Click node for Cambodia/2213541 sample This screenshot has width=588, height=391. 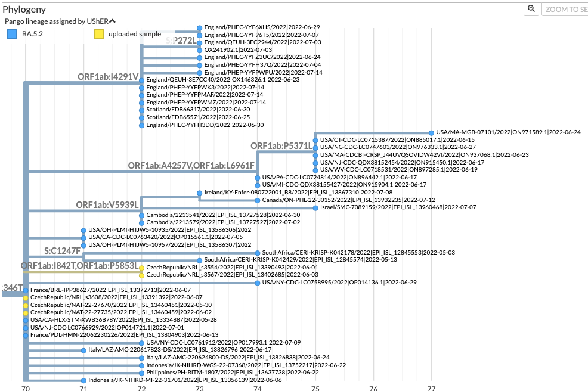141,216
